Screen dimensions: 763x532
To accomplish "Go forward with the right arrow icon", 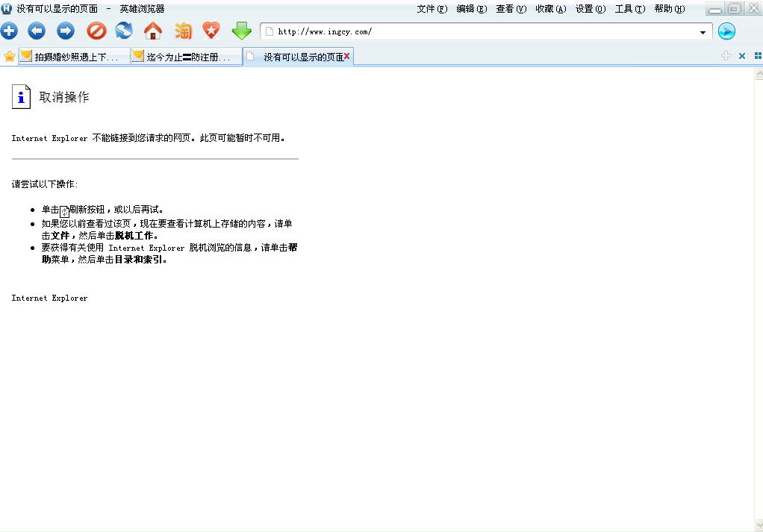I will [x=66, y=31].
